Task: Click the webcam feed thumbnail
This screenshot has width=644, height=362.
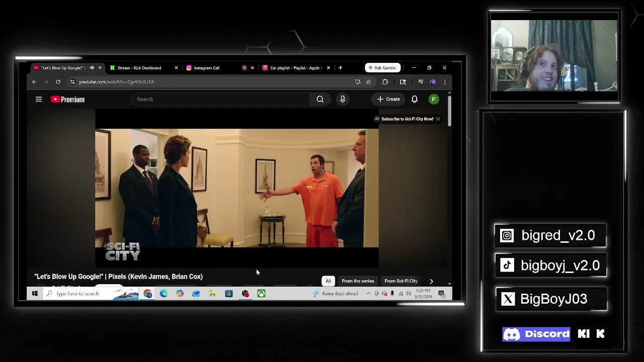Action: [x=554, y=56]
